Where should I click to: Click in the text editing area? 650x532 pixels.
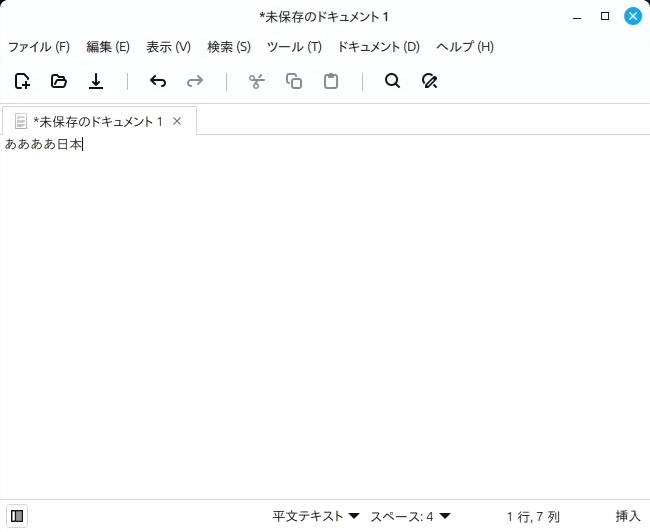click(325, 320)
